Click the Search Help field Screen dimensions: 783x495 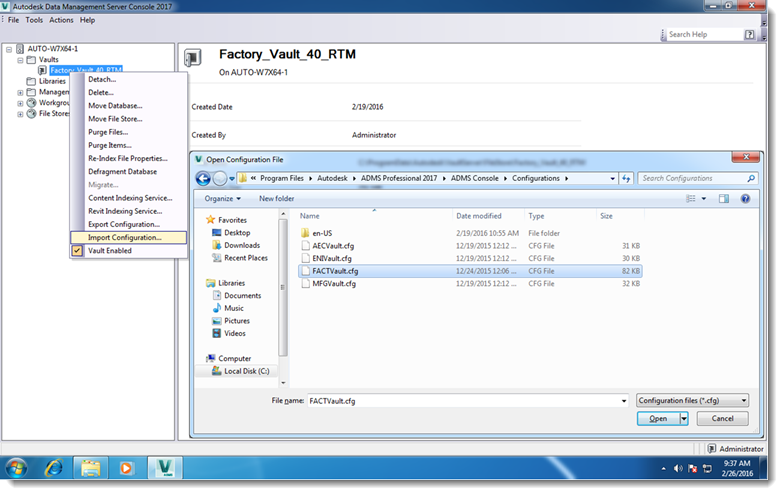pyautogui.click(x=704, y=34)
